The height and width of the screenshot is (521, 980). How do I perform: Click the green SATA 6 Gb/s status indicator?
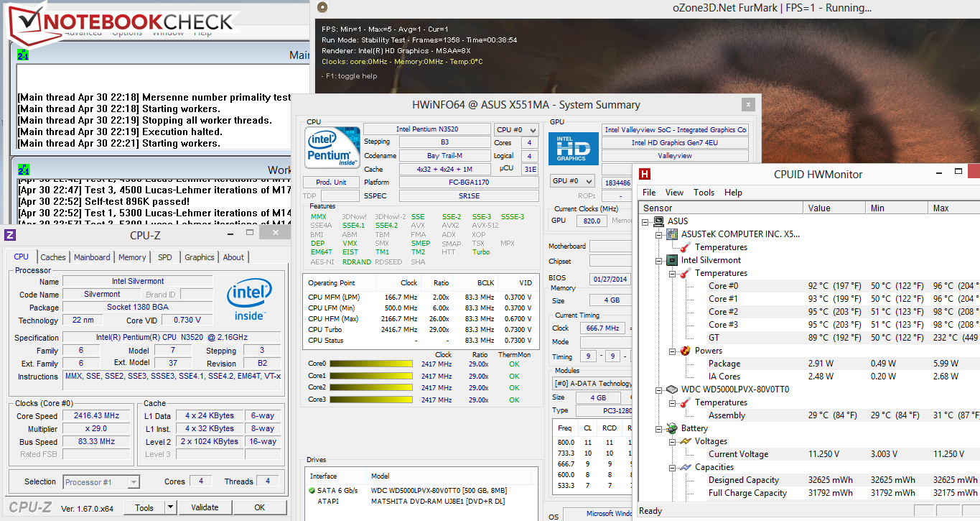[312, 490]
